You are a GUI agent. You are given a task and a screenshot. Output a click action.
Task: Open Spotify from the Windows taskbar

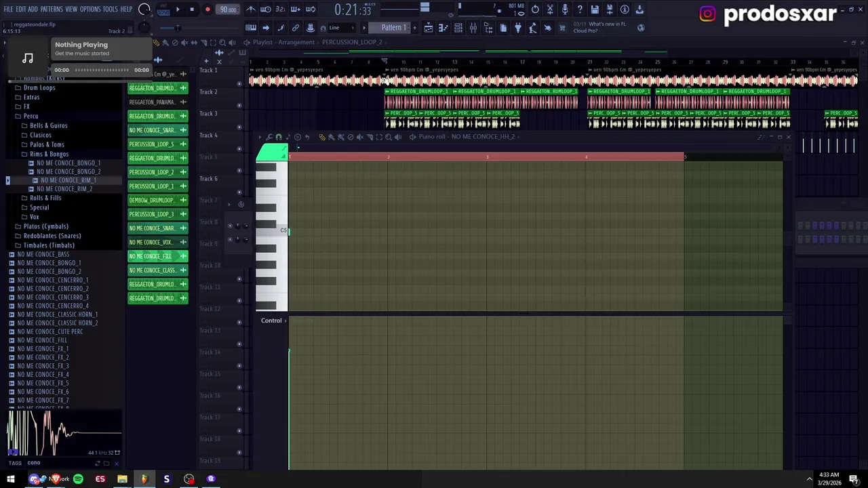coord(78,479)
